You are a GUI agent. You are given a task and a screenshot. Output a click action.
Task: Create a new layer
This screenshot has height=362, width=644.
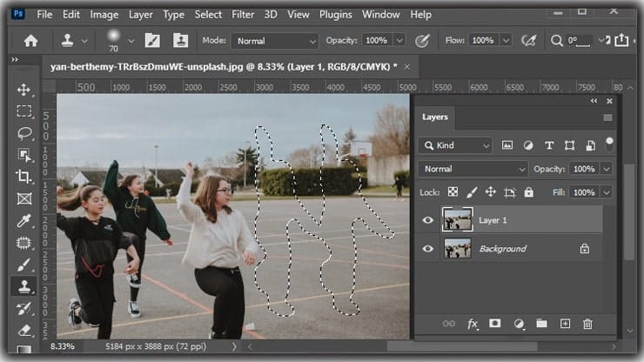pyautogui.click(x=565, y=324)
